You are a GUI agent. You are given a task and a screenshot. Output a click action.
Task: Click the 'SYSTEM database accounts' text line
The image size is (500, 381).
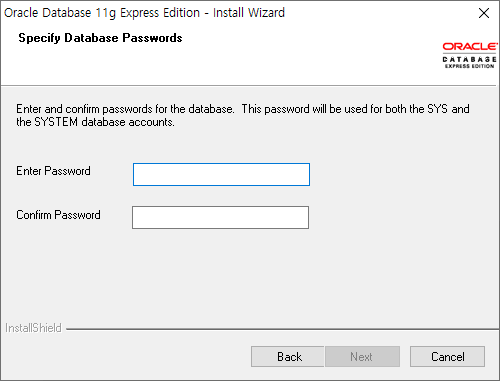tap(95, 122)
